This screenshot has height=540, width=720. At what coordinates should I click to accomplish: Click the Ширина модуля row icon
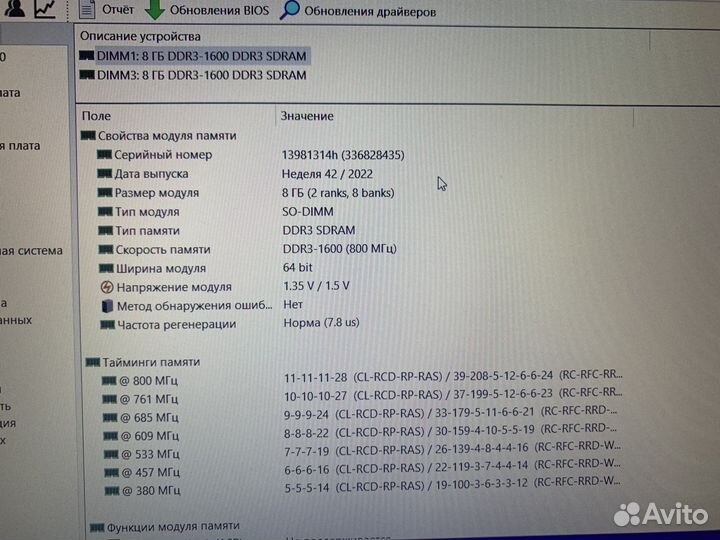coord(107,268)
